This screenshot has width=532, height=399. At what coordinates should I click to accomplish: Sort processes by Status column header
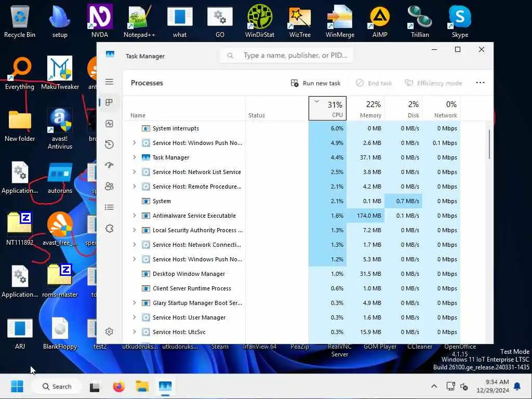click(x=277, y=109)
